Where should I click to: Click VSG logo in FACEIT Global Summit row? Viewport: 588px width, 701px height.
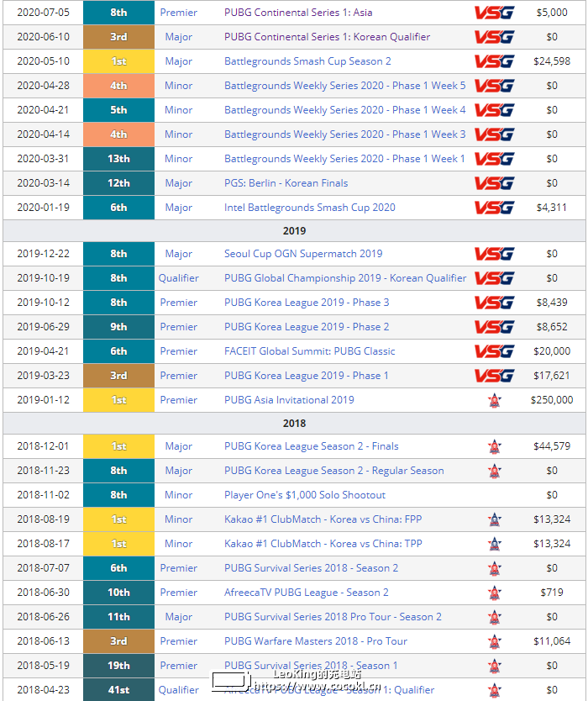pyautogui.click(x=494, y=351)
